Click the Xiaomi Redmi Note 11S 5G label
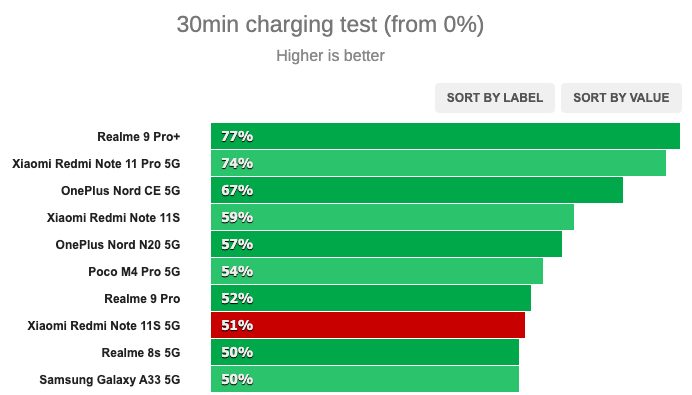692x395 pixels. coord(104,326)
